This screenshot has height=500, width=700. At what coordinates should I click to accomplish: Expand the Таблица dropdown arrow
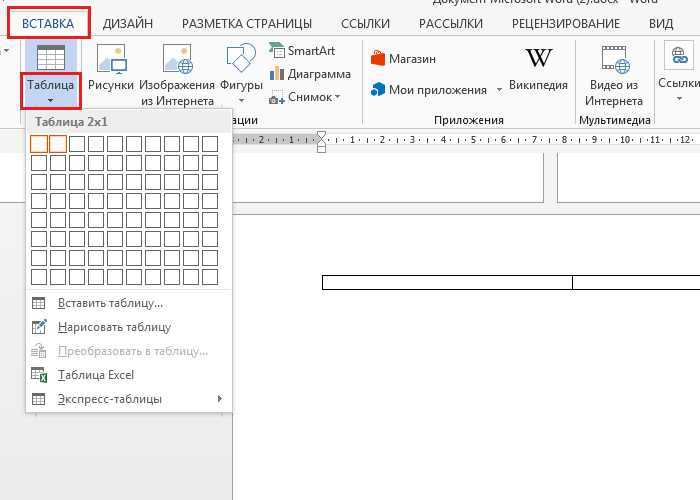[50, 101]
